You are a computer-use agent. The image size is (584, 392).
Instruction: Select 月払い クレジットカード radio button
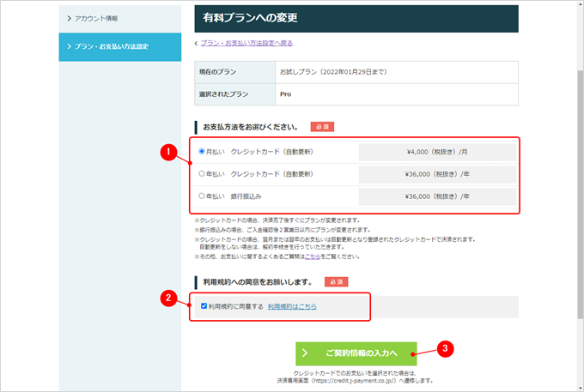click(x=202, y=151)
